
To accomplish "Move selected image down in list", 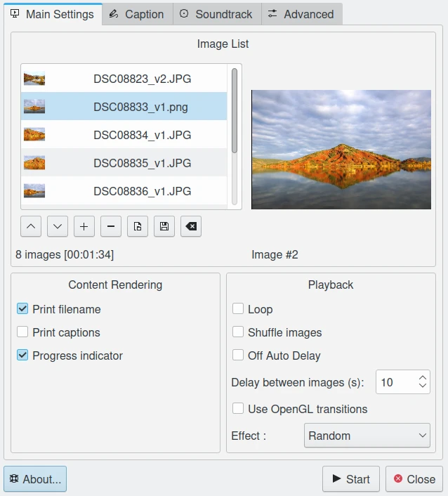I will tap(57, 226).
